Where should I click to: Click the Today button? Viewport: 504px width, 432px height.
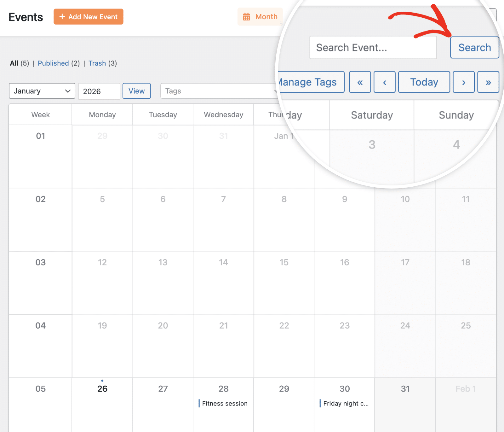click(x=424, y=82)
